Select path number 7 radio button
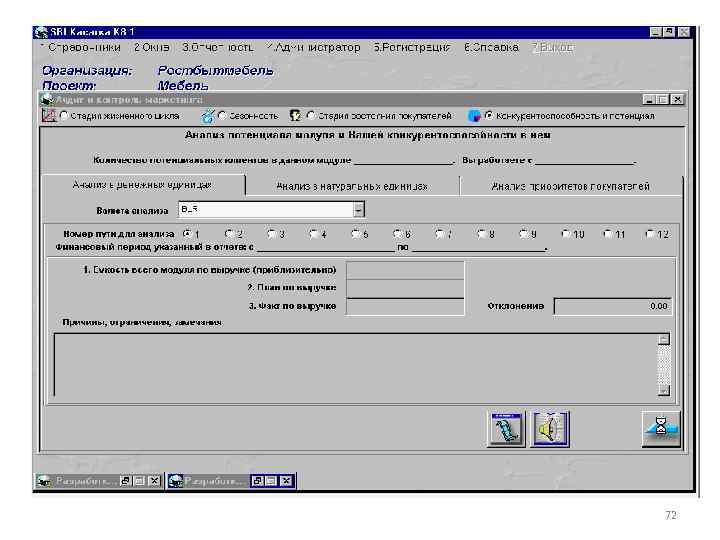 [x=440, y=234]
